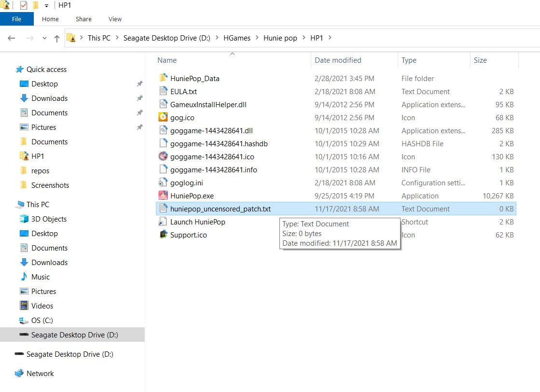This screenshot has height=392, width=540.
Task: Select Network in the navigation pane
Action: [40, 374]
